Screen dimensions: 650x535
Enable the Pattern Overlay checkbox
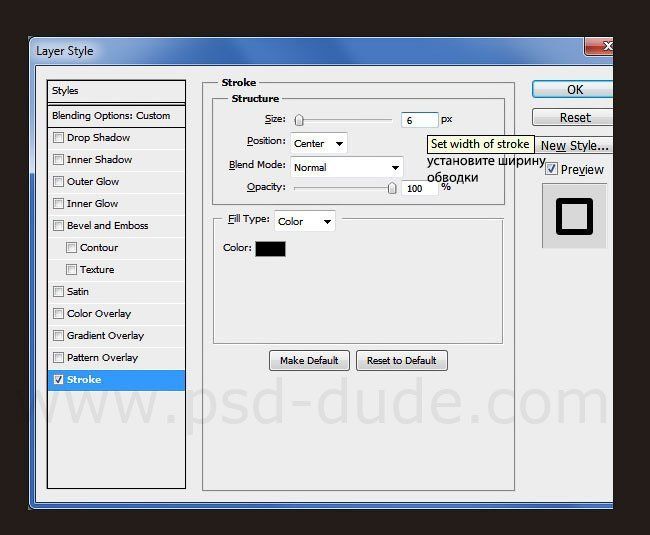(58, 357)
